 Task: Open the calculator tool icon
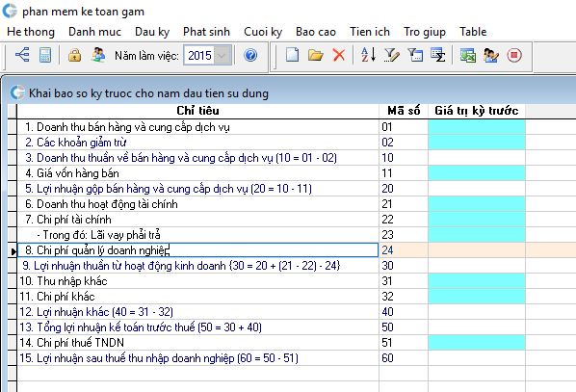[45, 55]
